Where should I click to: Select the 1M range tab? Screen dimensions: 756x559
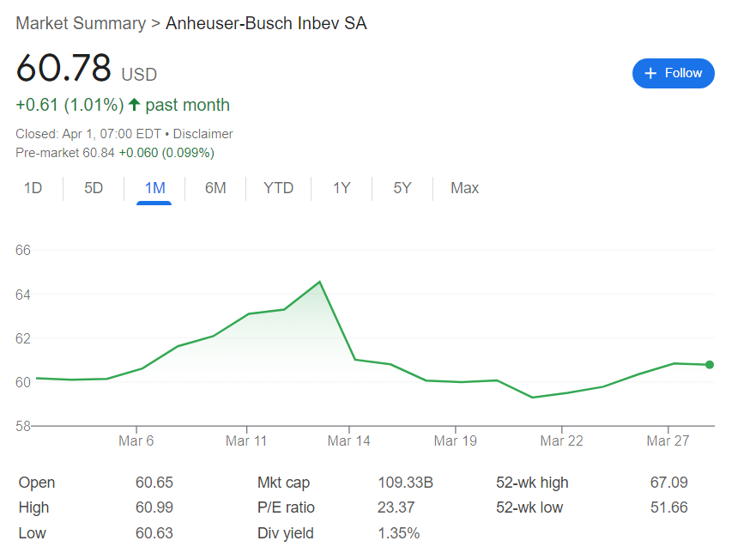[154, 188]
